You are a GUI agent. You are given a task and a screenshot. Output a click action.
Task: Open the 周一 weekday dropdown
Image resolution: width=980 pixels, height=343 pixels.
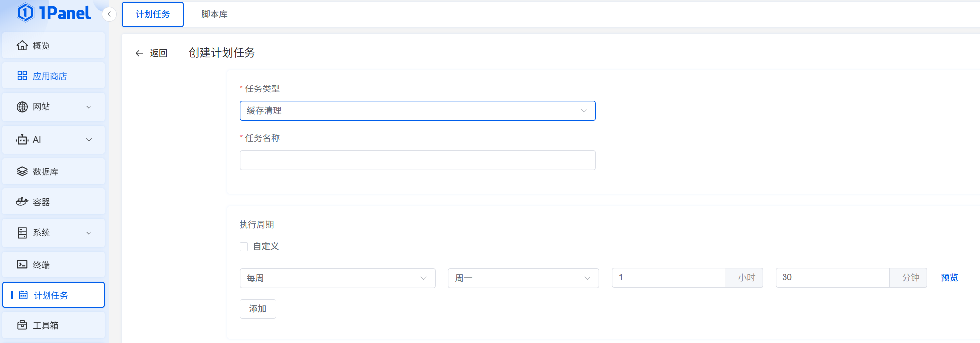click(x=523, y=278)
